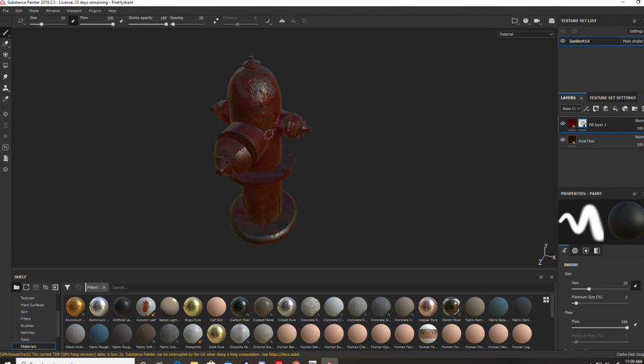The image size is (644, 364).
Task: Open the brush alignment dropdown
Action: click(x=269, y=21)
